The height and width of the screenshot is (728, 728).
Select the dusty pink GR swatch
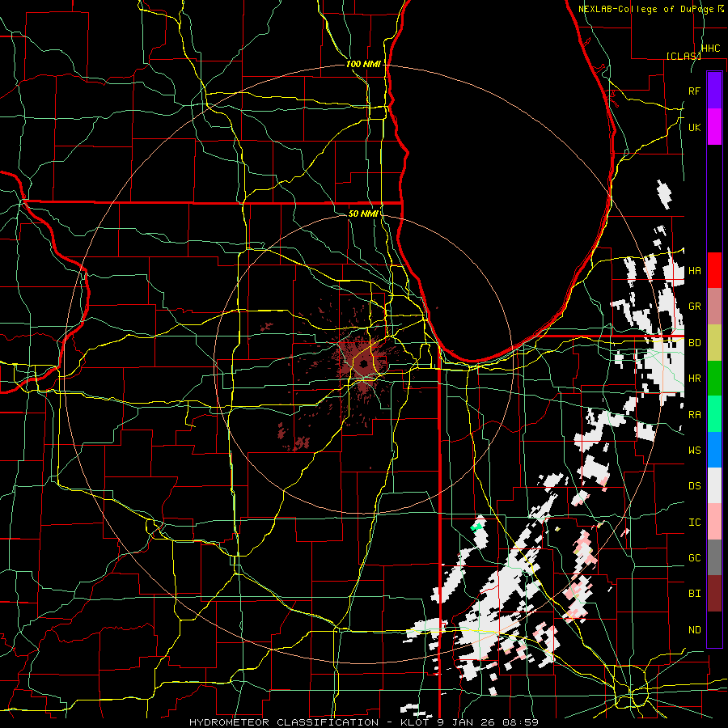point(714,307)
